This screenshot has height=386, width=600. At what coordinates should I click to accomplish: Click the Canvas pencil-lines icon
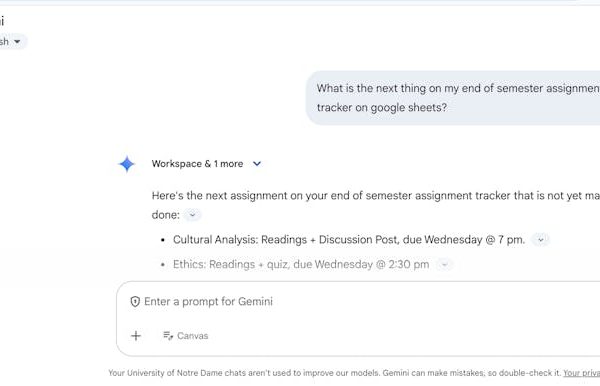point(168,336)
